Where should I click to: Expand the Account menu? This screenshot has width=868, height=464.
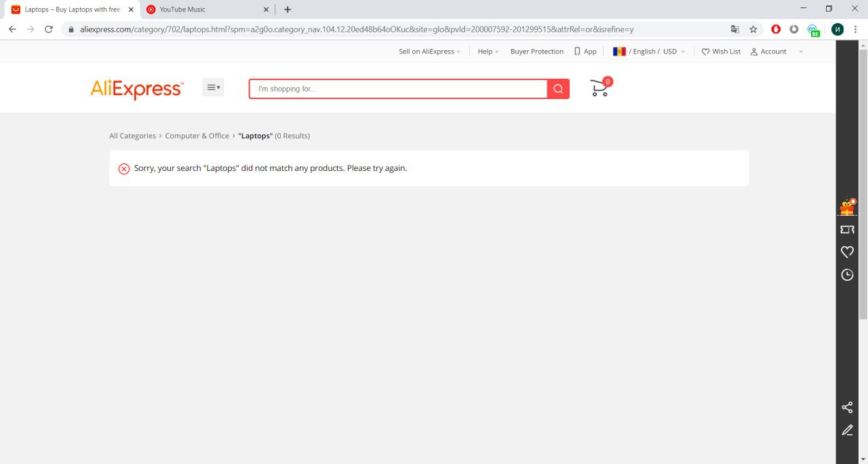point(776,52)
